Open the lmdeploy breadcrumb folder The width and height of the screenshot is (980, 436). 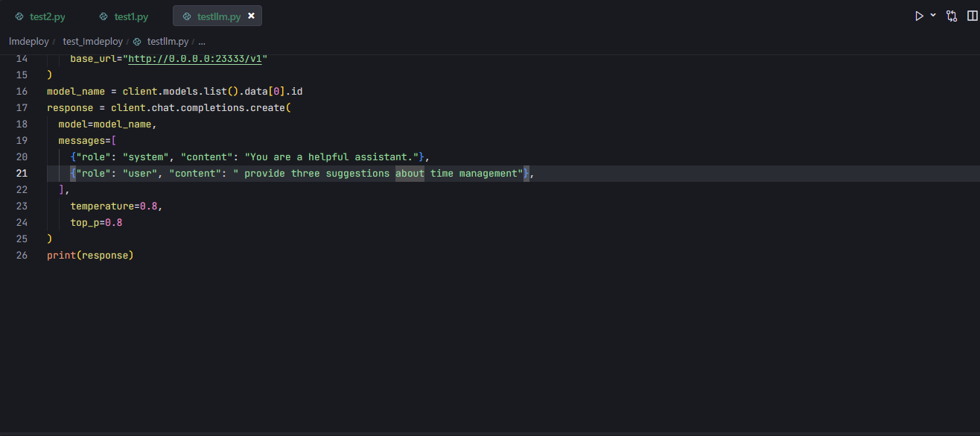pos(29,42)
